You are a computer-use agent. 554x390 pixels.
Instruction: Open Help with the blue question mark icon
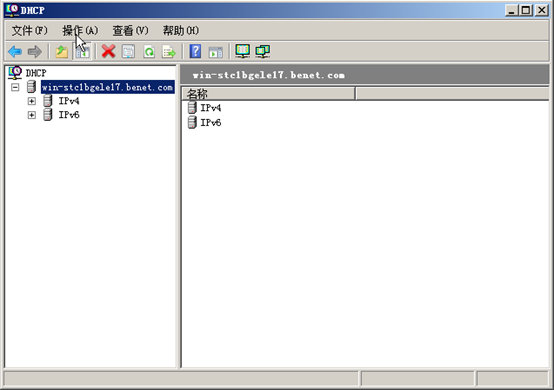195,52
